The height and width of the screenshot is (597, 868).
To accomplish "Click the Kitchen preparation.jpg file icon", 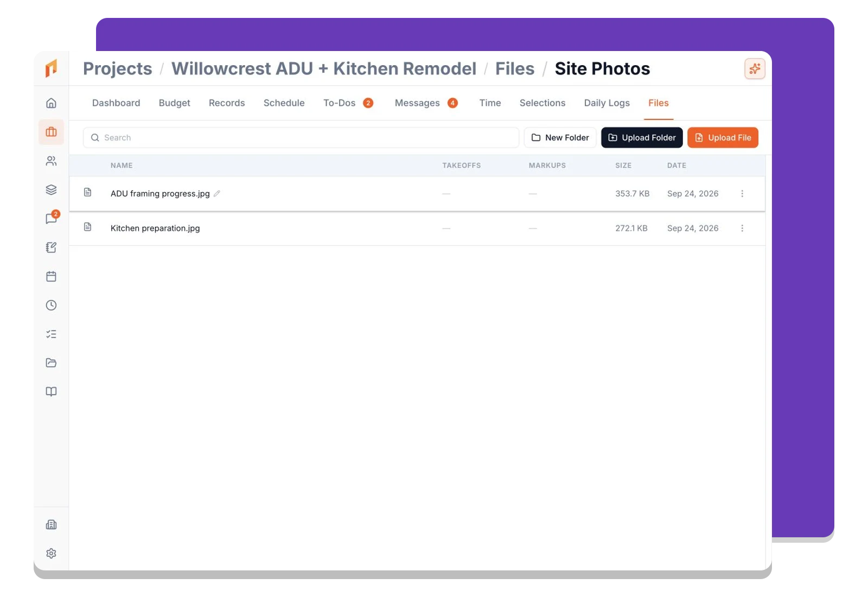I will [x=87, y=227].
